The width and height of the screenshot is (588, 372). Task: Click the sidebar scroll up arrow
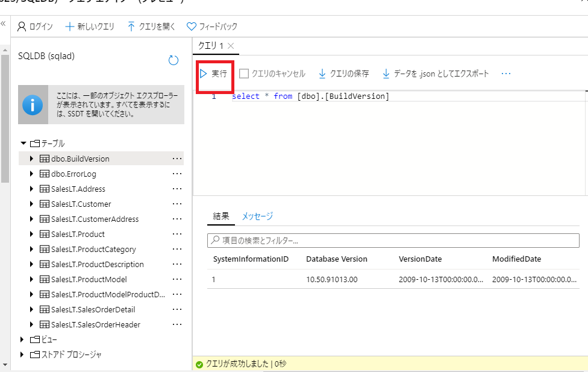coord(5,49)
